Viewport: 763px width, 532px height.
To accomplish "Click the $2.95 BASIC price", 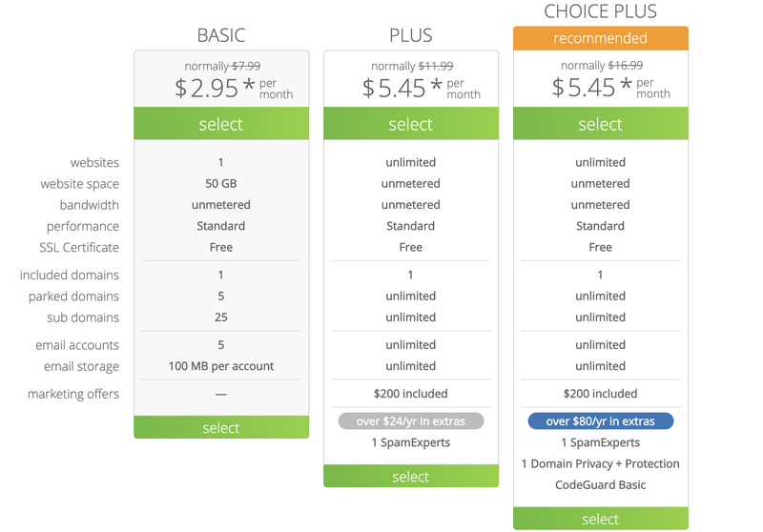I will point(207,88).
